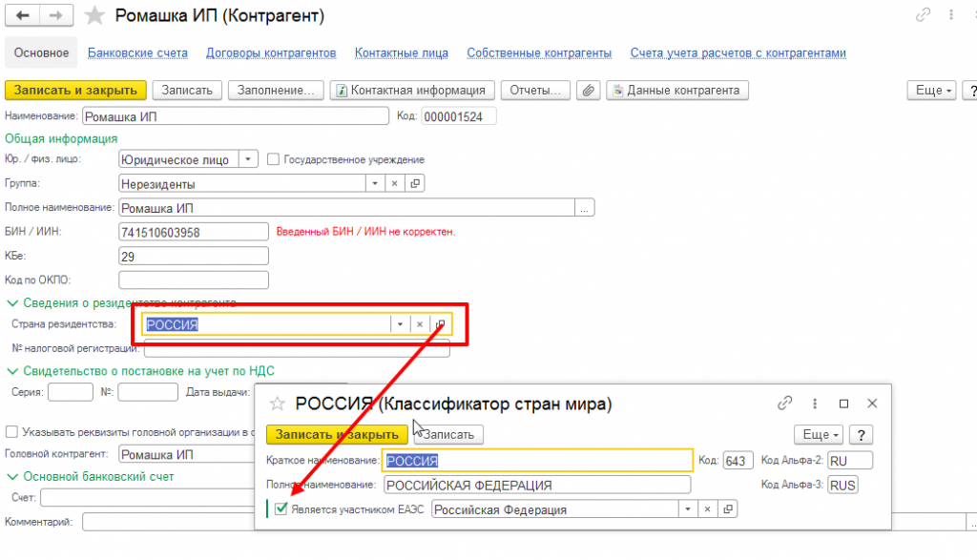Open the three-dot menu in РОССИЯ dialog
The width and height of the screenshot is (977, 560).
[x=814, y=404]
